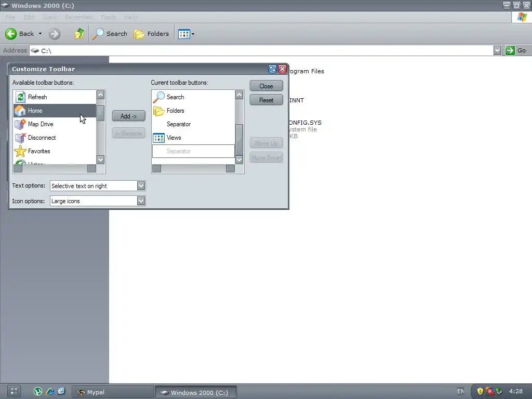Click the help icon in dialog title bar
The image size is (532, 399).
click(x=272, y=69)
